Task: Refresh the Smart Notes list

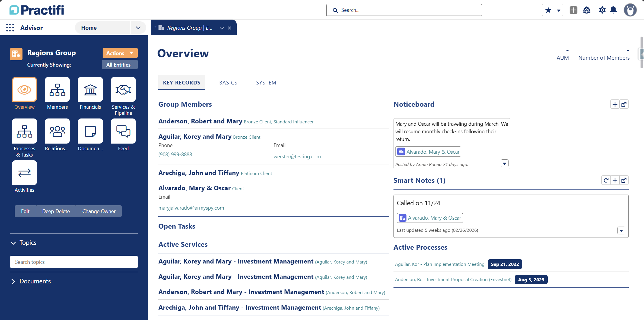Action: [606, 180]
